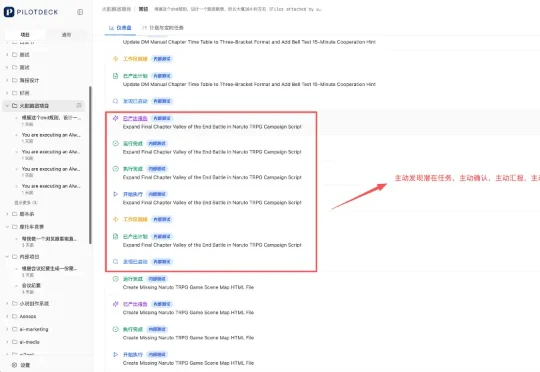Collapse the 内部项目 folder chevron
The image size is (540, 372).
click(7, 257)
